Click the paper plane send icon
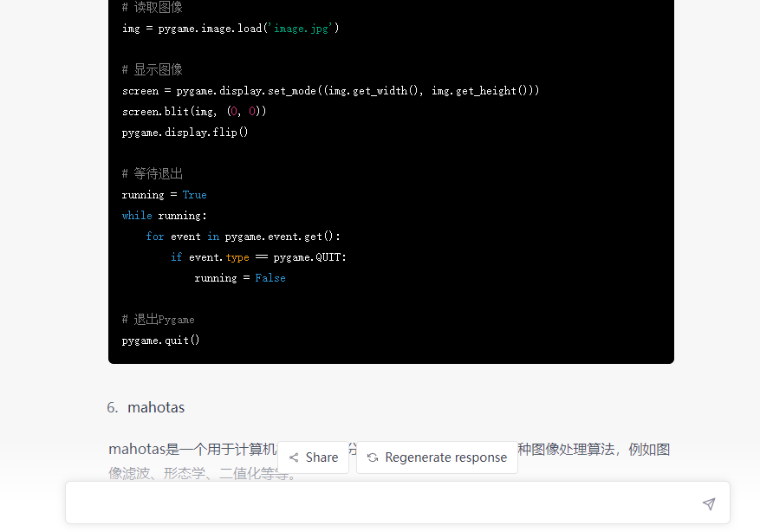 [709, 503]
